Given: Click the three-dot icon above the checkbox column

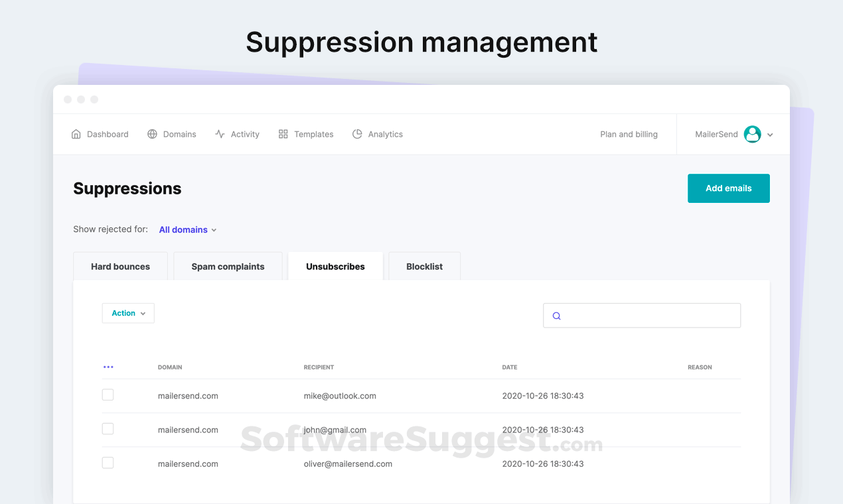Looking at the screenshot, I should point(108,367).
